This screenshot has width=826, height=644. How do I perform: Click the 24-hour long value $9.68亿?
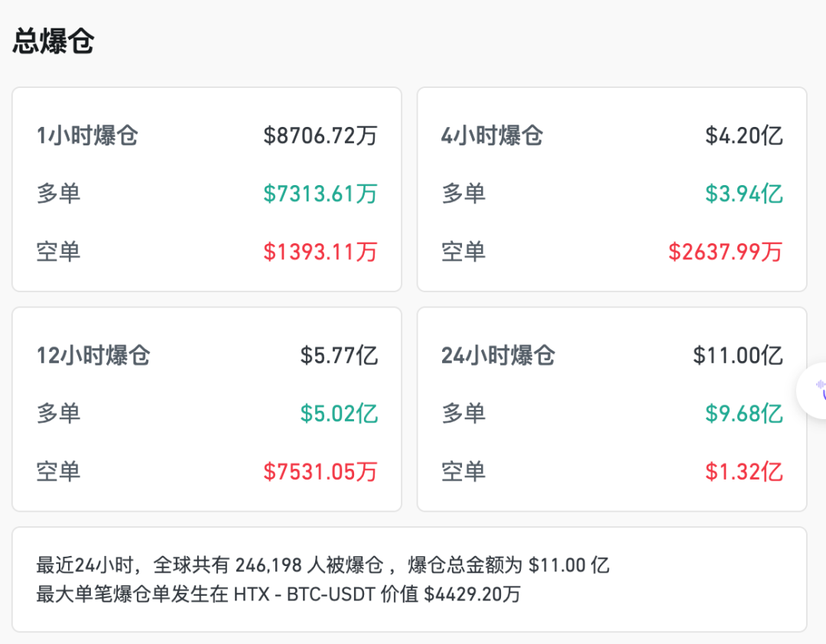[743, 414]
